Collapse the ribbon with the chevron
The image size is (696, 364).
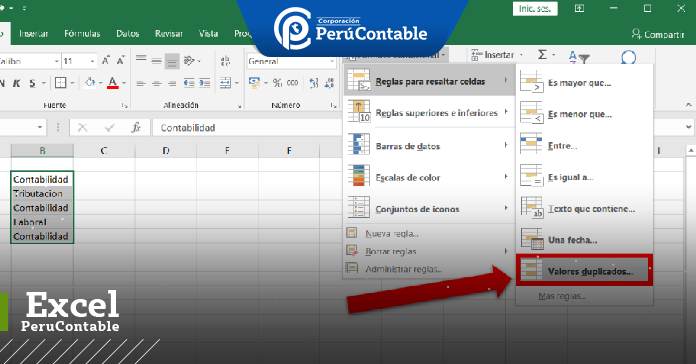[688, 105]
